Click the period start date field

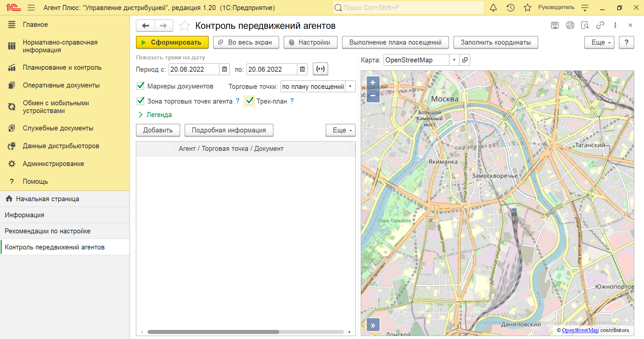[194, 69]
